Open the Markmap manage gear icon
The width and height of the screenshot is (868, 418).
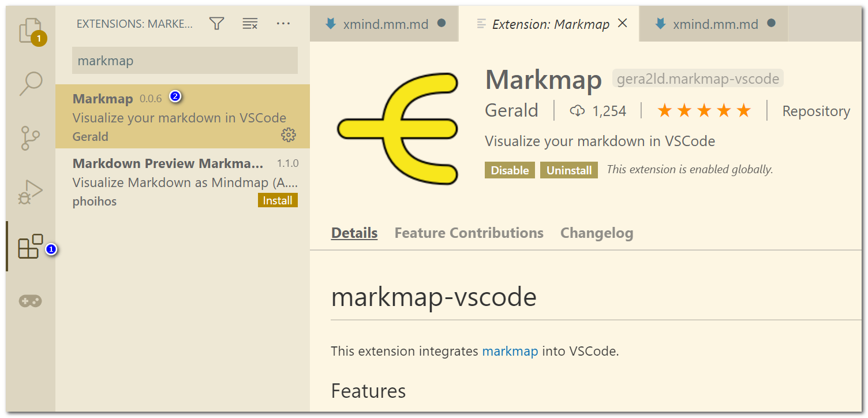click(x=288, y=135)
